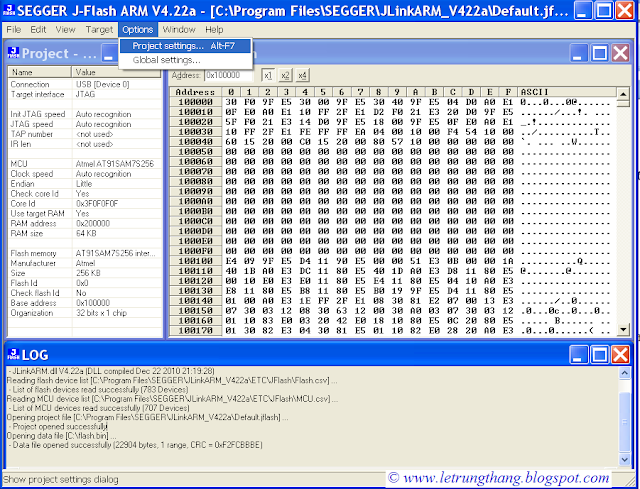Select Manufacturer Atmel row

[x=84, y=263]
